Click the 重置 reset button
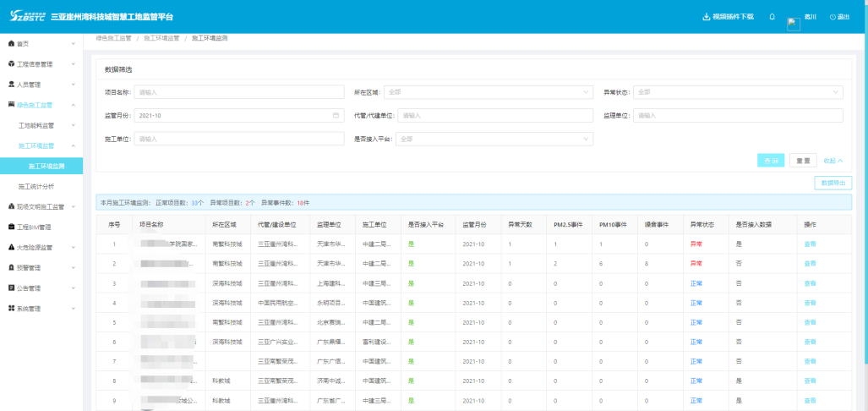 pyautogui.click(x=804, y=161)
